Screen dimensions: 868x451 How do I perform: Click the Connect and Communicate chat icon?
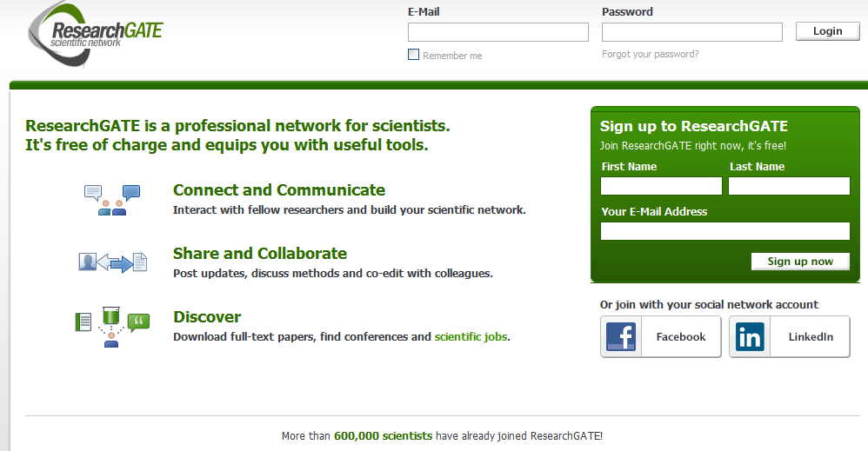point(112,200)
